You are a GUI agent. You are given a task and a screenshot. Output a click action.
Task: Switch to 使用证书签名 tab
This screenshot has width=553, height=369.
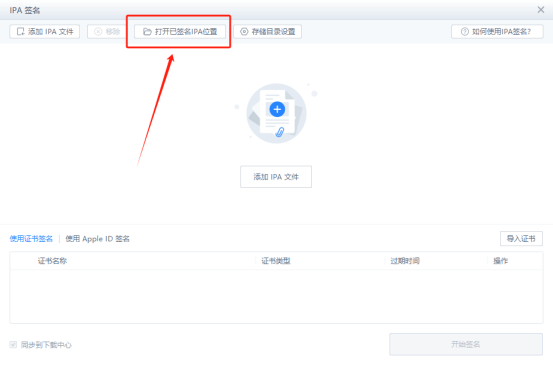tap(31, 239)
